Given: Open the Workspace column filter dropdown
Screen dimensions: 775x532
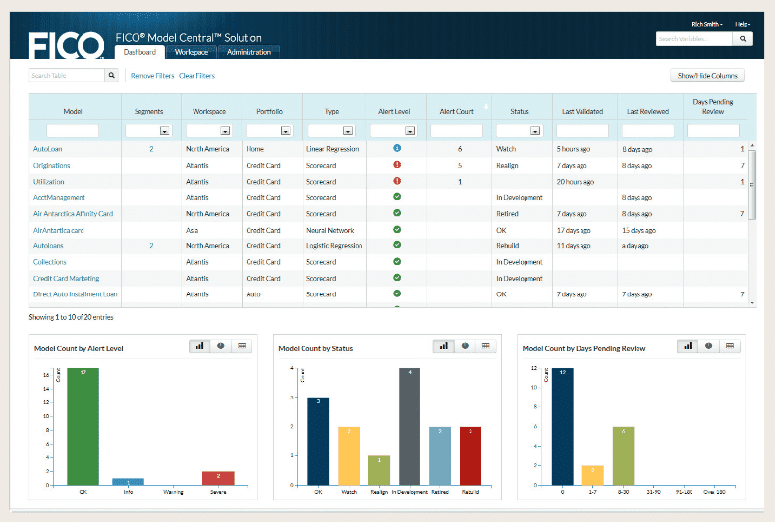Looking at the screenshot, I should (225, 131).
